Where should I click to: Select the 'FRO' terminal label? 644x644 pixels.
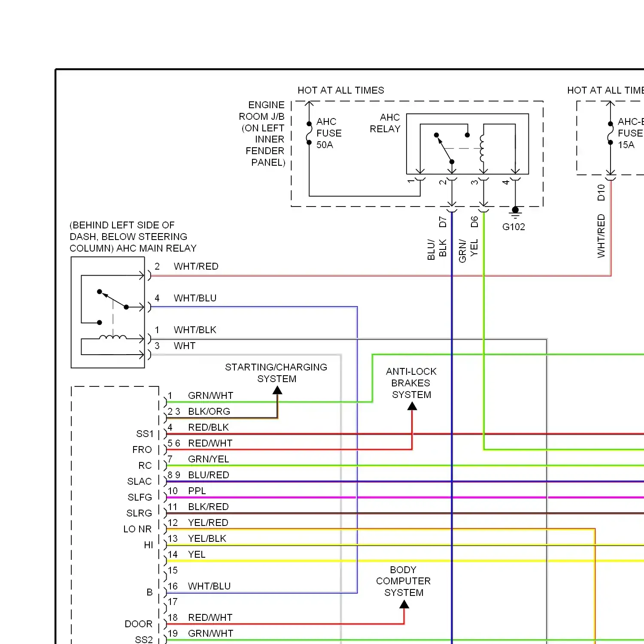(x=142, y=450)
